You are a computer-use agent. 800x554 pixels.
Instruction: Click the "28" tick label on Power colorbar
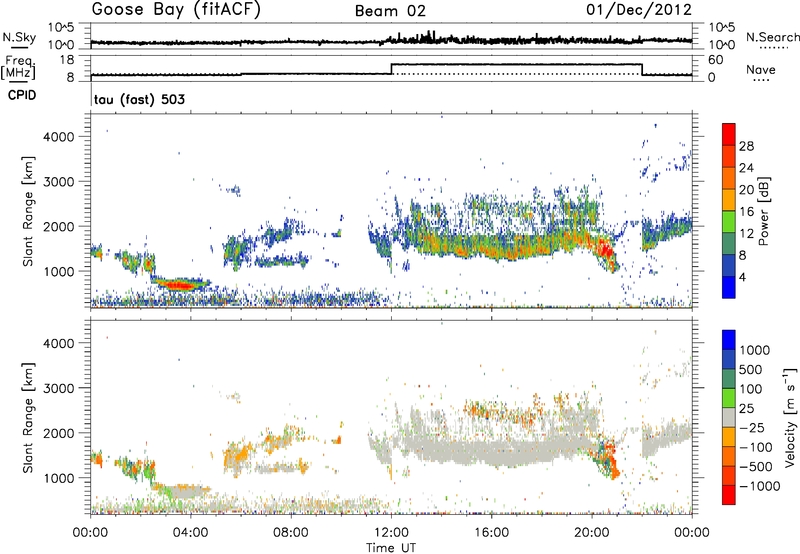tap(746, 146)
